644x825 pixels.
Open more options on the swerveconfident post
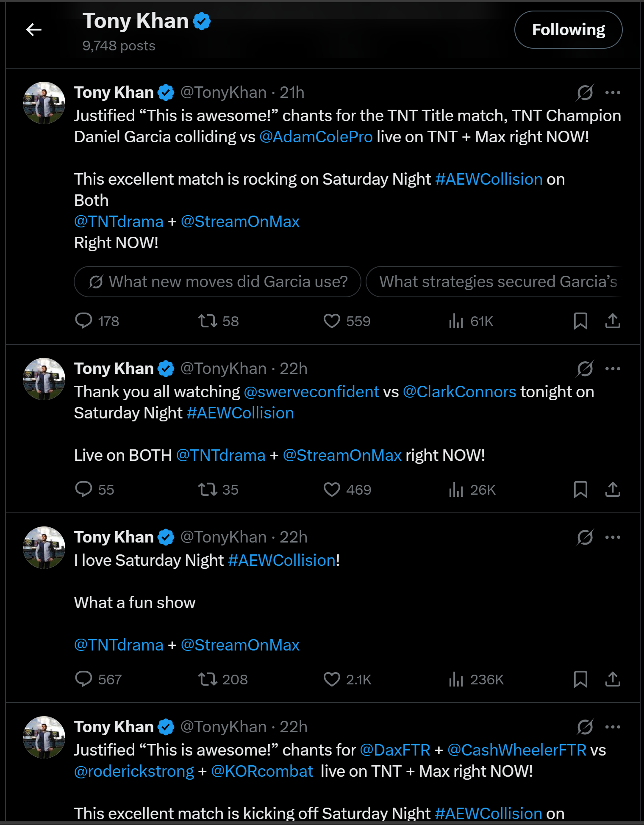point(613,368)
